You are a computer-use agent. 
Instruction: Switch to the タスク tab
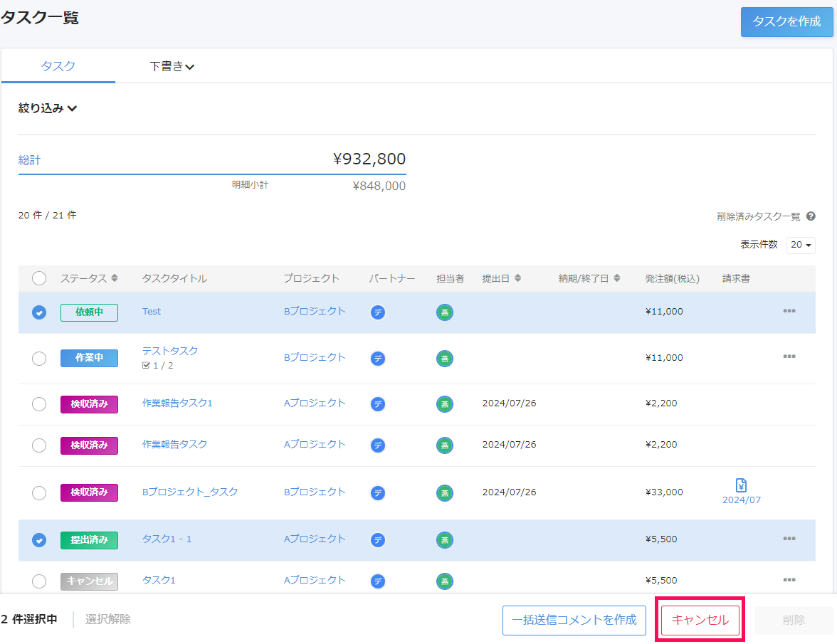click(58, 66)
